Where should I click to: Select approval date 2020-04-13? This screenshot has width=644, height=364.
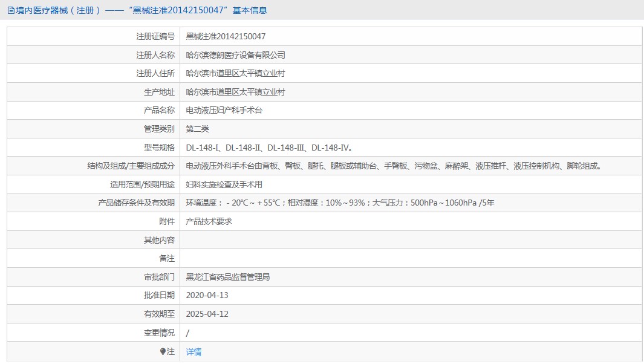pyautogui.click(x=207, y=296)
